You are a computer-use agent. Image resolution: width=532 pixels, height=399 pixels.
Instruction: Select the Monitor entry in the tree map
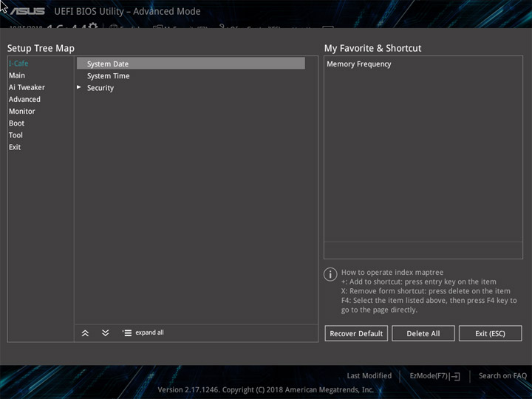pyautogui.click(x=21, y=111)
